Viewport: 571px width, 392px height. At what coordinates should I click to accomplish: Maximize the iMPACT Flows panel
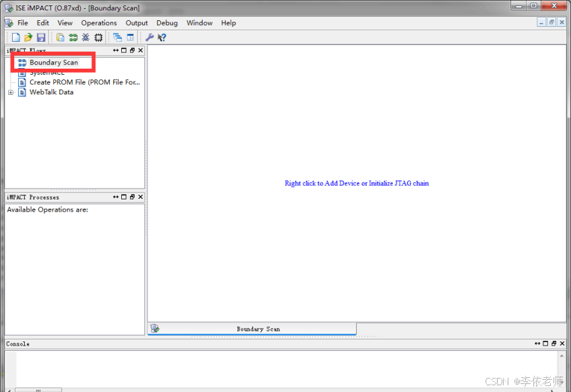click(124, 51)
